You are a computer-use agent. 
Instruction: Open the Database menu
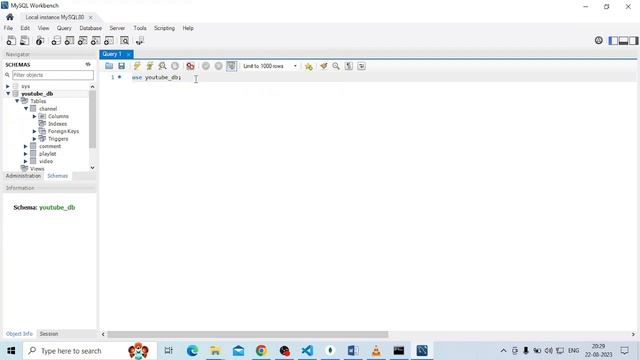coord(91,28)
